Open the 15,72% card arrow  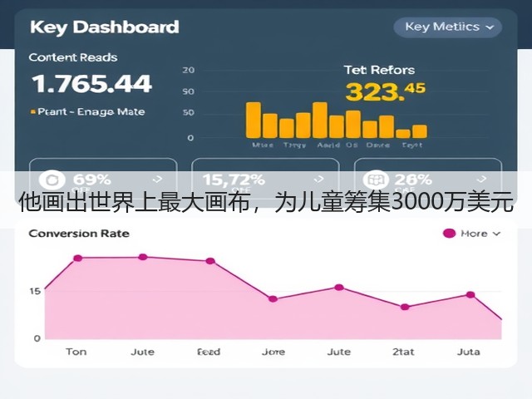click(x=319, y=179)
